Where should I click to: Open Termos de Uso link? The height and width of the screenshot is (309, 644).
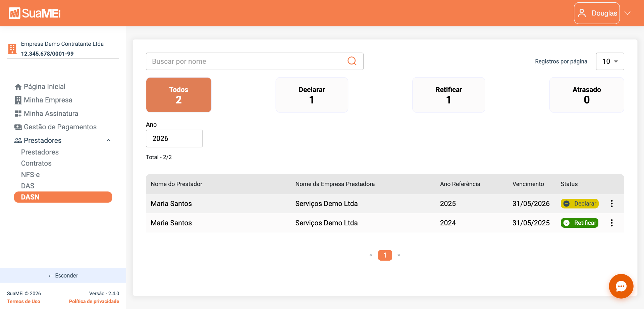point(23,301)
